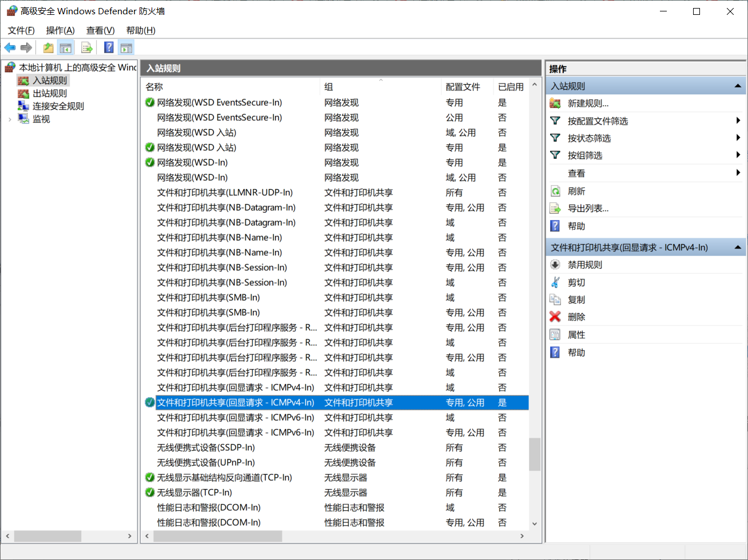Sort by the 名称 column header

tap(230, 87)
